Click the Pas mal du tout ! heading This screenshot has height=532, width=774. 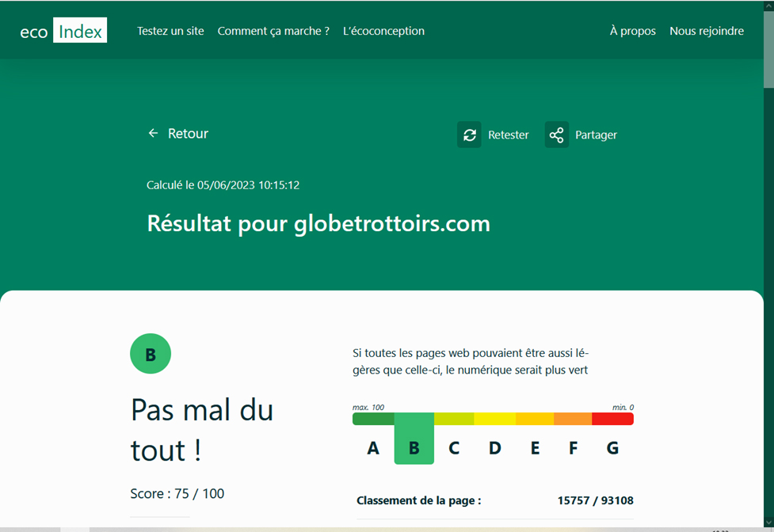click(x=202, y=430)
